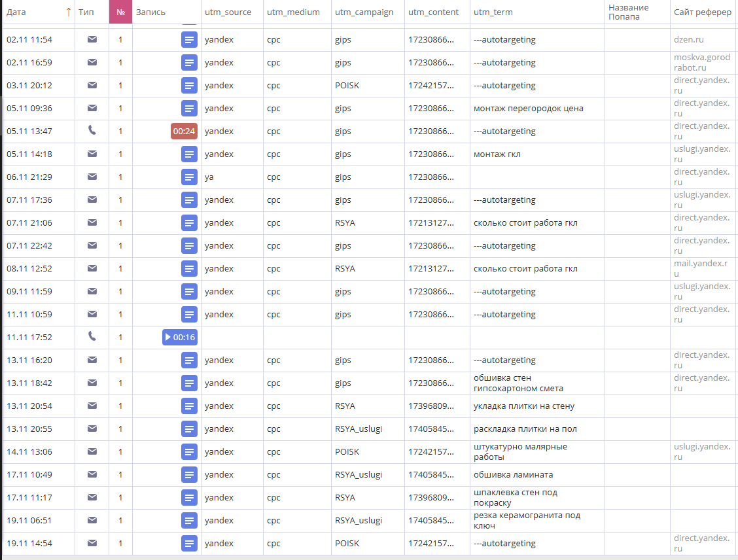Image resolution: width=738 pixels, height=560 pixels.
Task: Click the envelope icon for 17.11 10:49
Action: 92,474
